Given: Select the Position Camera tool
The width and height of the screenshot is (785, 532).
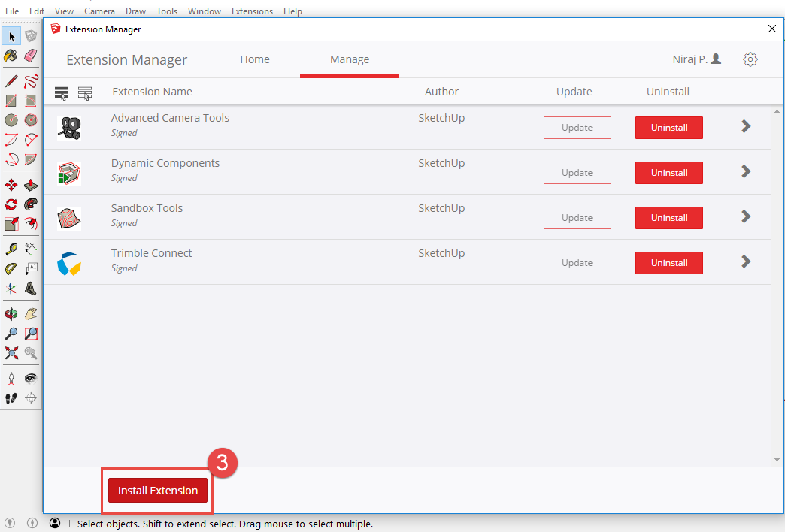Looking at the screenshot, I should click(11, 379).
